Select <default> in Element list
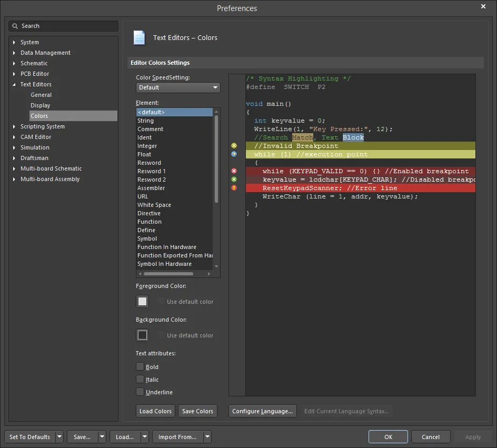Image resolution: width=497 pixels, height=448 pixels. (174, 112)
